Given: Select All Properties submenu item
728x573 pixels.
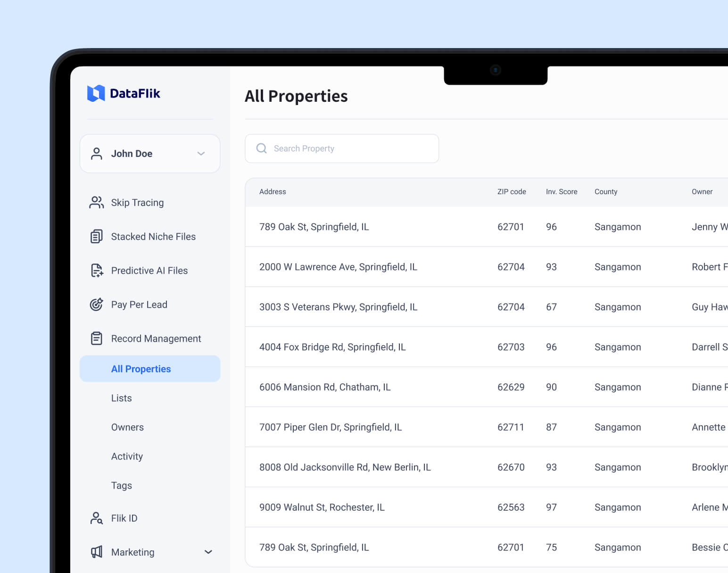Looking at the screenshot, I should tap(150, 368).
